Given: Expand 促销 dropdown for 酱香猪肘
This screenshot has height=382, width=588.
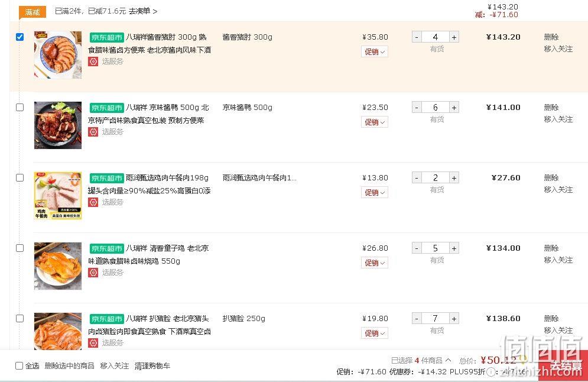Looking at the screenshot, I should [375, 52].
